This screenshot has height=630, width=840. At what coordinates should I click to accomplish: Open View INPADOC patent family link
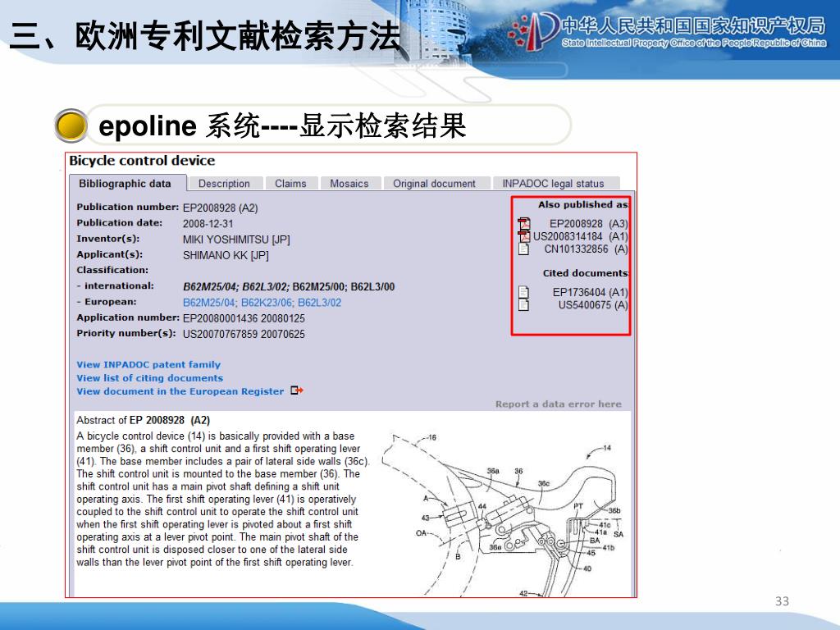[148, 364]
